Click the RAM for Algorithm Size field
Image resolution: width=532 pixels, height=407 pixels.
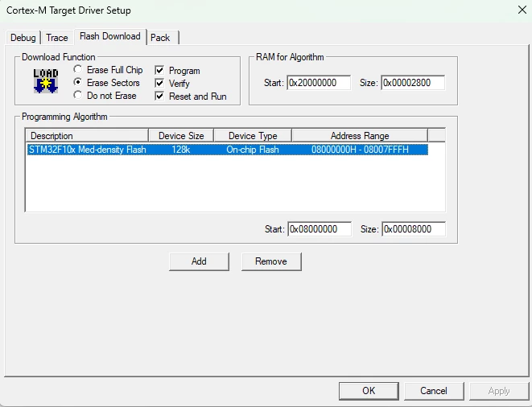point(413,83)
